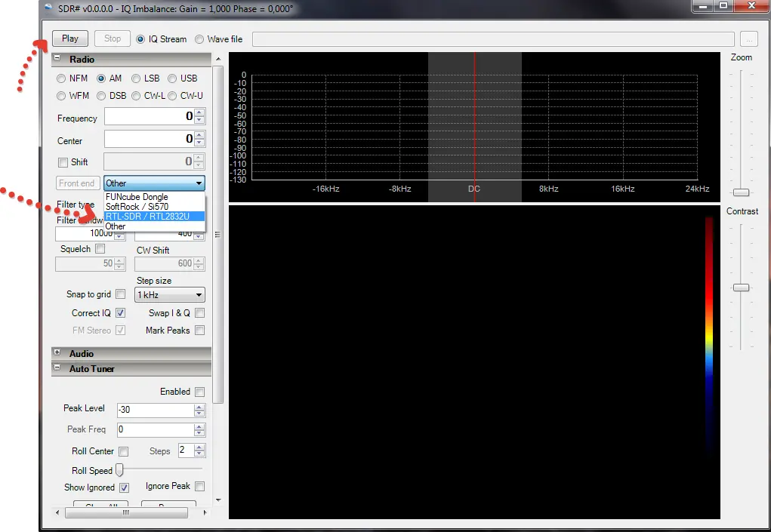Toggle the Correct IQ checkbox
The width and height of the screenshot is (771, 532).
(120, 312)
